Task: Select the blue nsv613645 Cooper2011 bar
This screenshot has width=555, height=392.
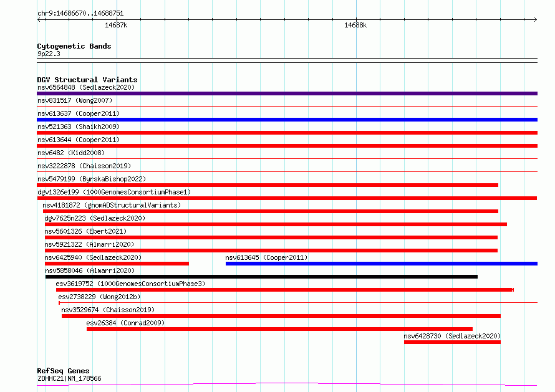Action: pyautogui.click(x=382, y=264)
